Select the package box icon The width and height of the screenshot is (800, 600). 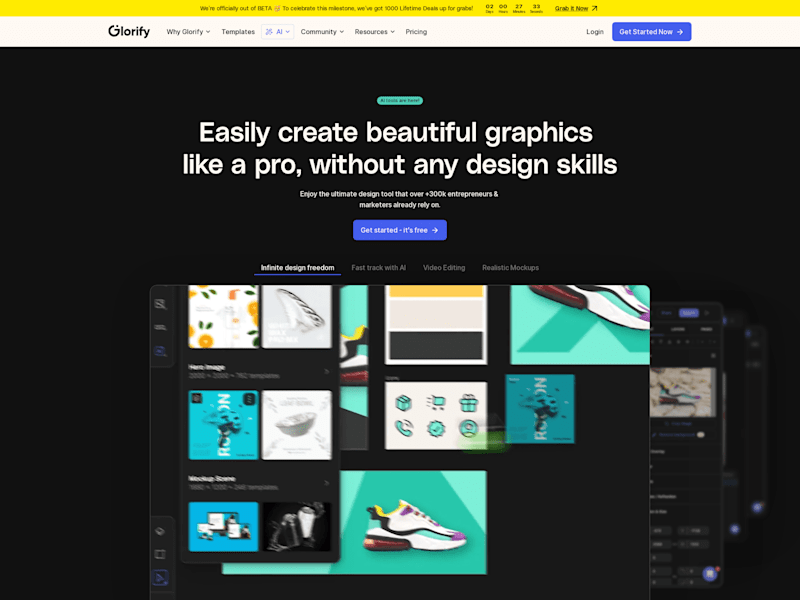[403, 403]
